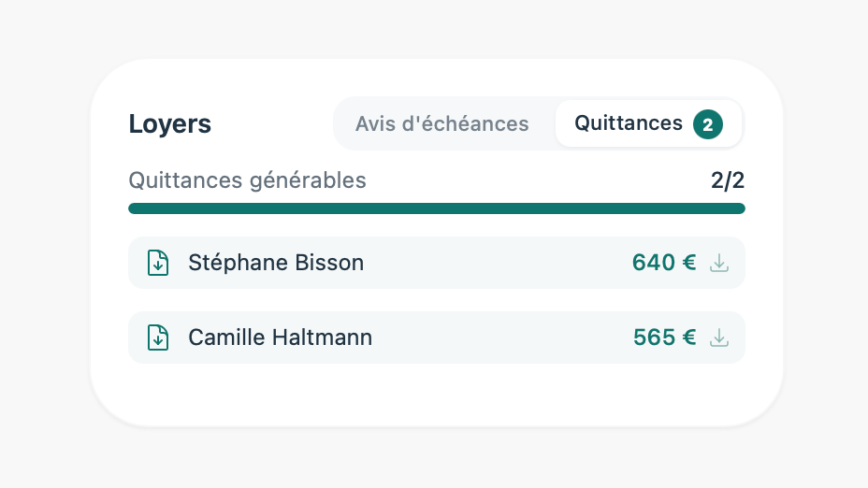
Task: Click the 640 € rent amount
Action: tap(663, 263)
